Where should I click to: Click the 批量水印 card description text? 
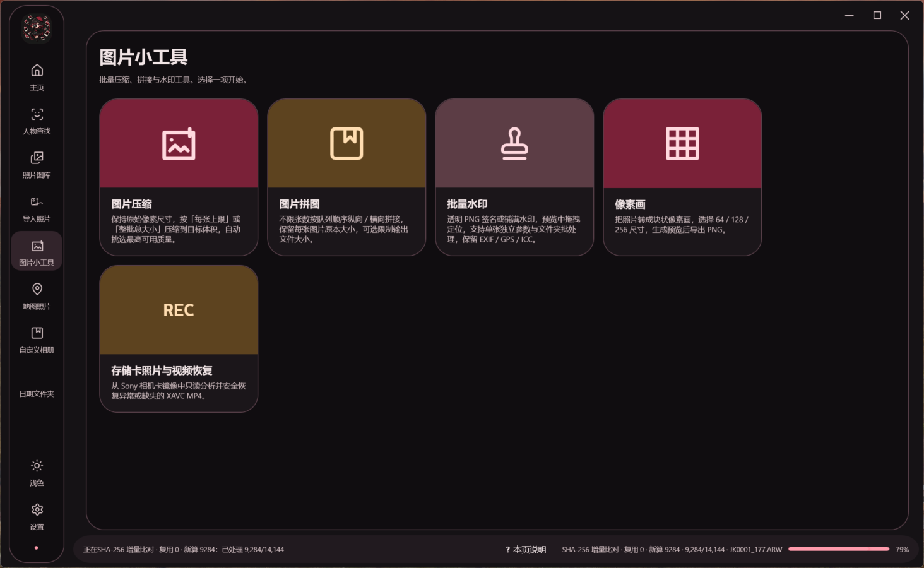coord(513,229)
